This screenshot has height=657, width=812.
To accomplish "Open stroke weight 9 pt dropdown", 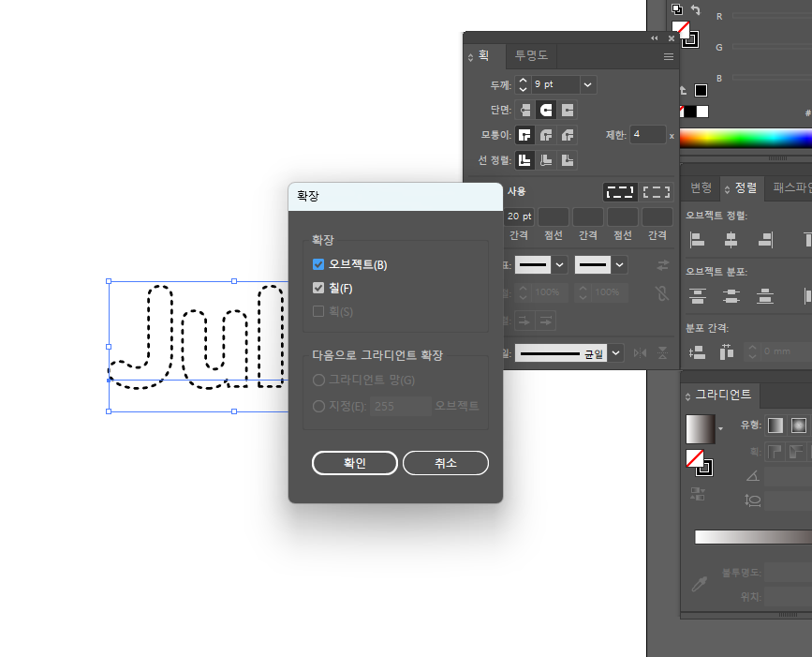I will pyautogui.click(x=588, y=85).
